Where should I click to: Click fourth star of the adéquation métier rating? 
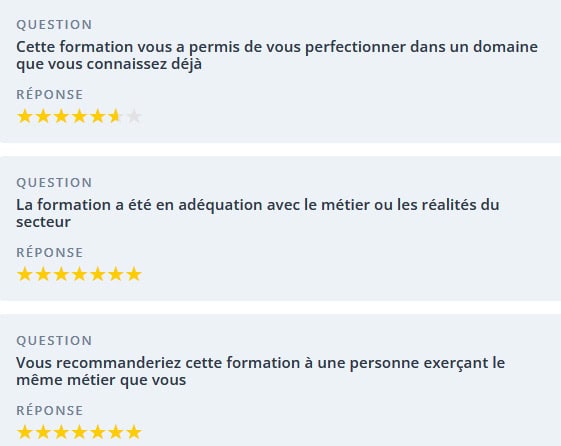tap(79, 274)
